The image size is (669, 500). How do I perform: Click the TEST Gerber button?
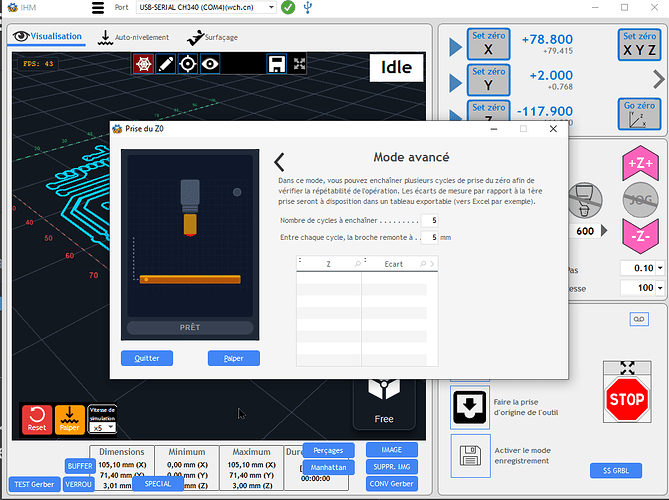(34, 484)
